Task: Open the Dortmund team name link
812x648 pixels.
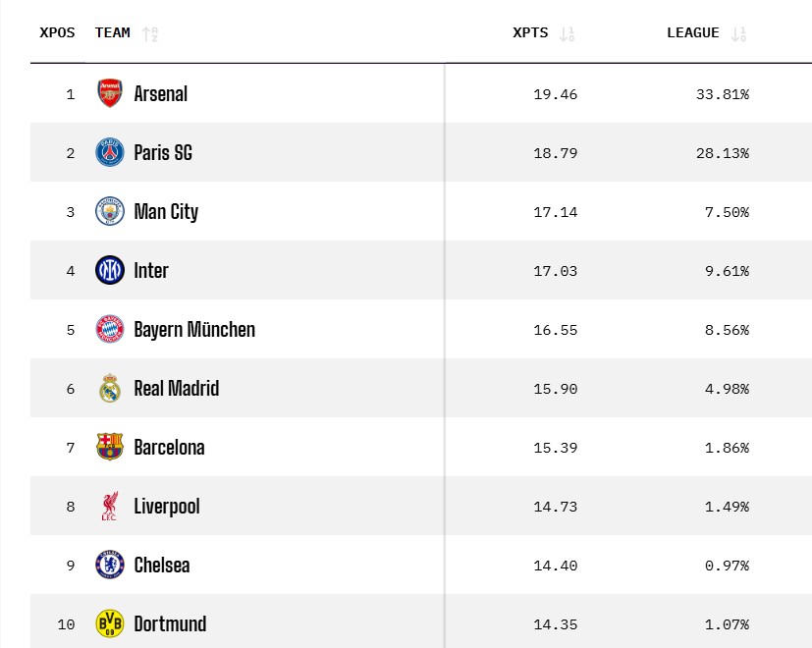Action: [170, 623]
